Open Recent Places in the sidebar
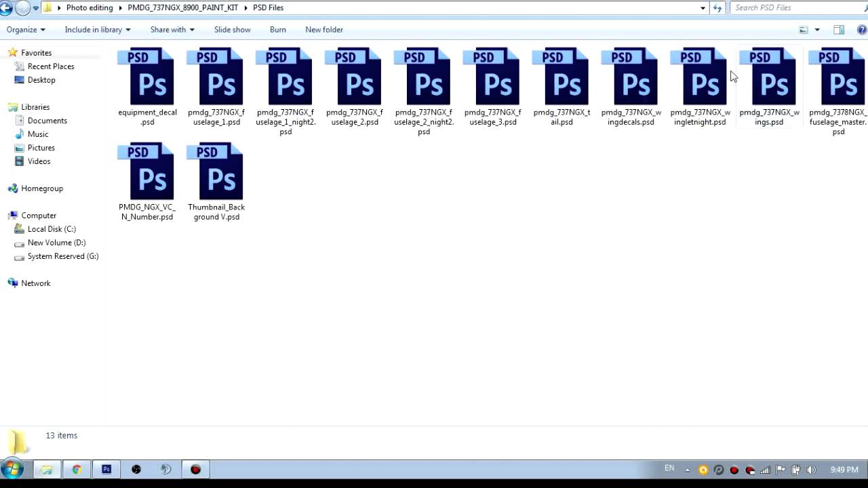This screenshot has height=488, width=868. (51, 66)
